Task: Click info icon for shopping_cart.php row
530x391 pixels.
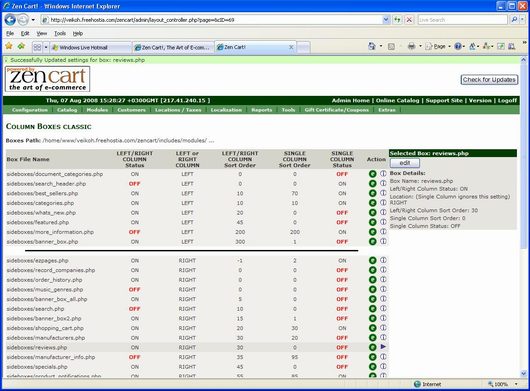Action: [x=383, y=327]
